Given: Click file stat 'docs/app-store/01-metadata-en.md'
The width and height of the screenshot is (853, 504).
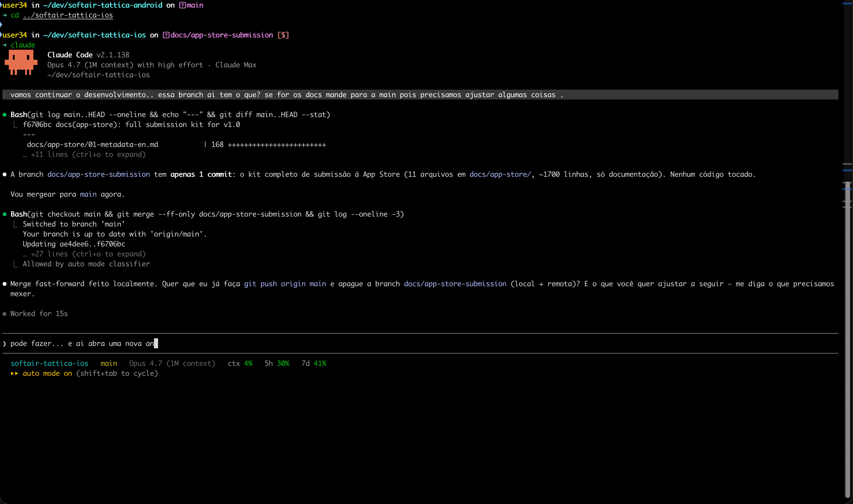Looking at the screenshot, I should point(93,144).
